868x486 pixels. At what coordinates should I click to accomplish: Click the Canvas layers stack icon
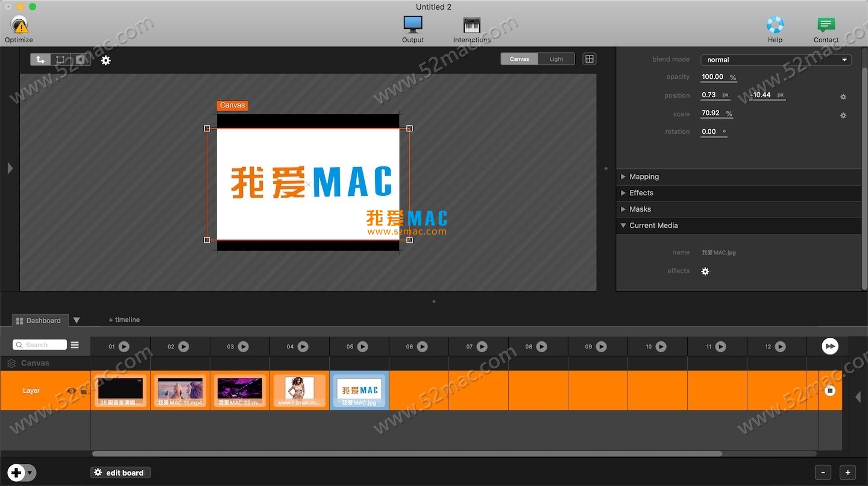pyautogui.click(x=11, y=364)
